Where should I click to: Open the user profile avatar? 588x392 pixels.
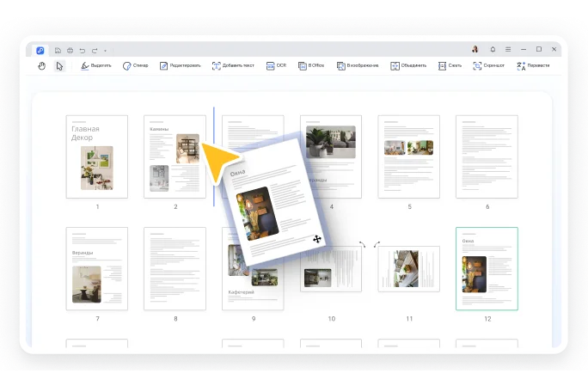click(x=475, y=49)
